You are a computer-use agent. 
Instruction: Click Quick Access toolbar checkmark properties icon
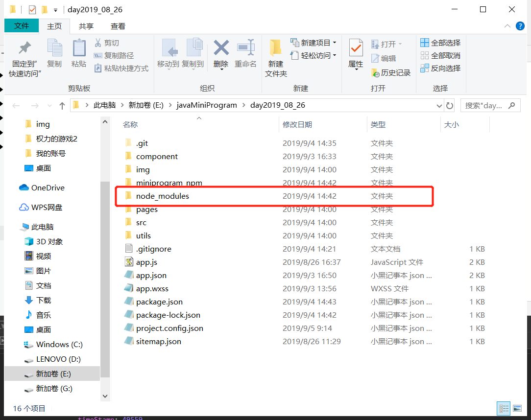click(x=32, y=10)
